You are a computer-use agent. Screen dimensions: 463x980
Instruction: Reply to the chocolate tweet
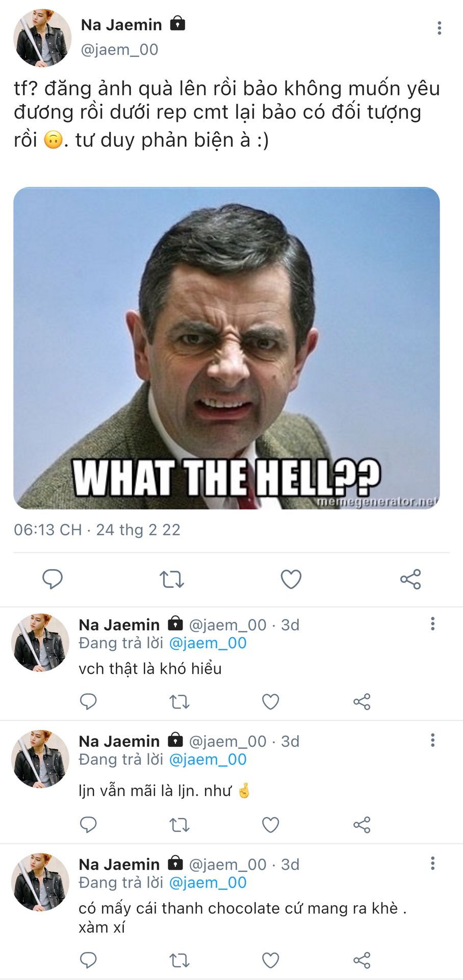(x=88, y=960)
